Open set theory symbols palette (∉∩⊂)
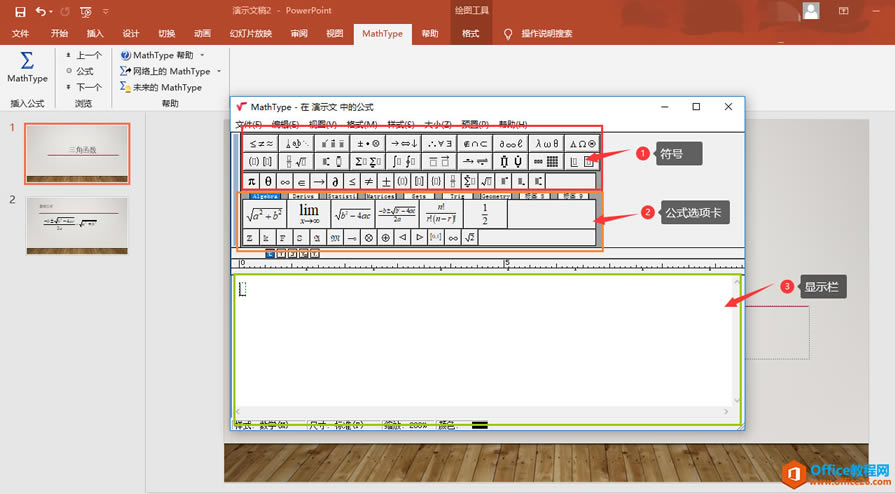 475,143
